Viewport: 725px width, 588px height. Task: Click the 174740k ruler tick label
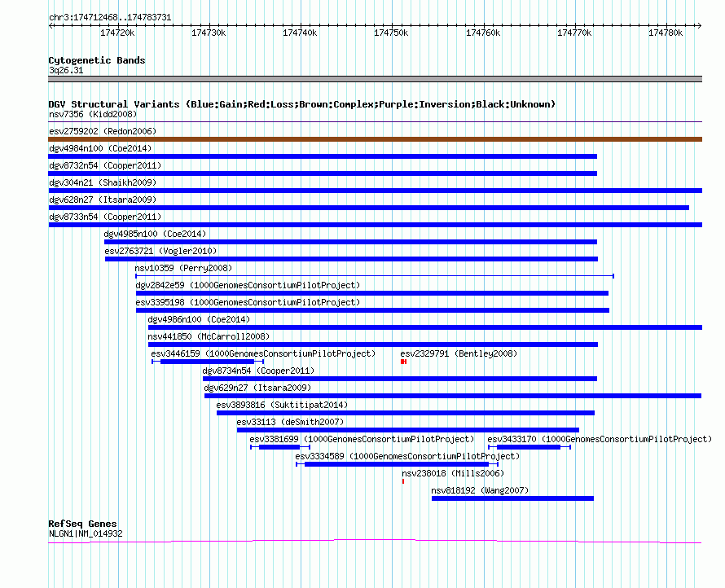[x=300, y=33]
